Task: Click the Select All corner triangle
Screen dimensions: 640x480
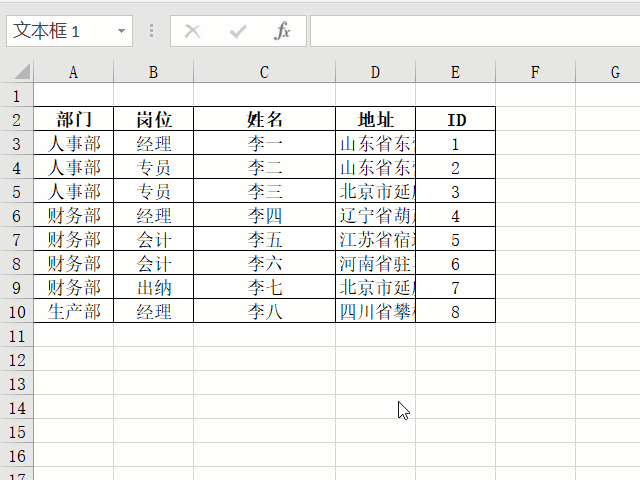Action: 22,72
